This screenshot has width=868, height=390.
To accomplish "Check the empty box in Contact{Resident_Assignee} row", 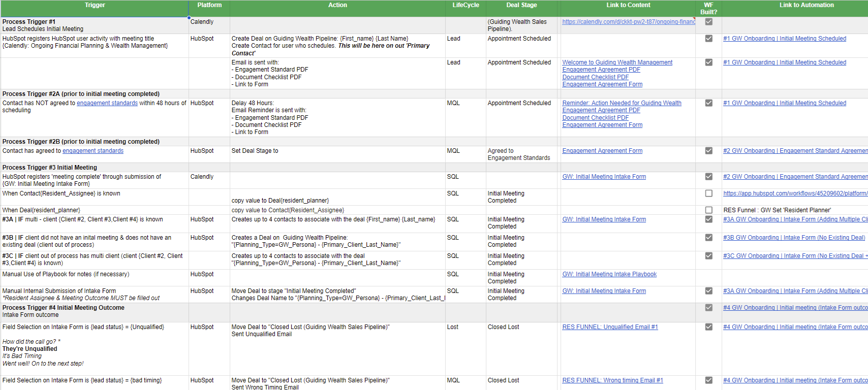I will 708,193.
